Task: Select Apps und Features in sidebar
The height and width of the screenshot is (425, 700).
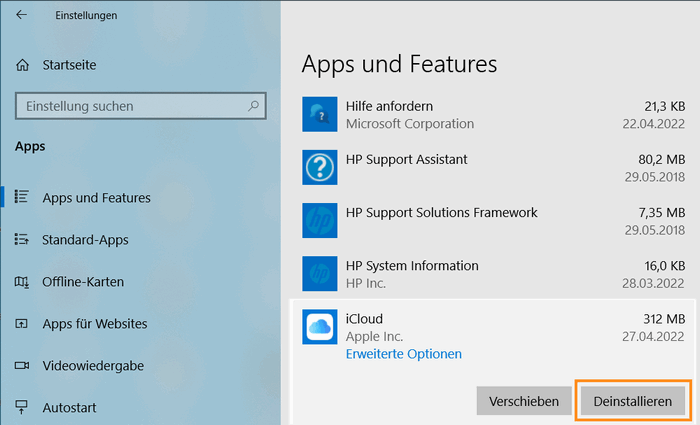Action: coord(96,198)
